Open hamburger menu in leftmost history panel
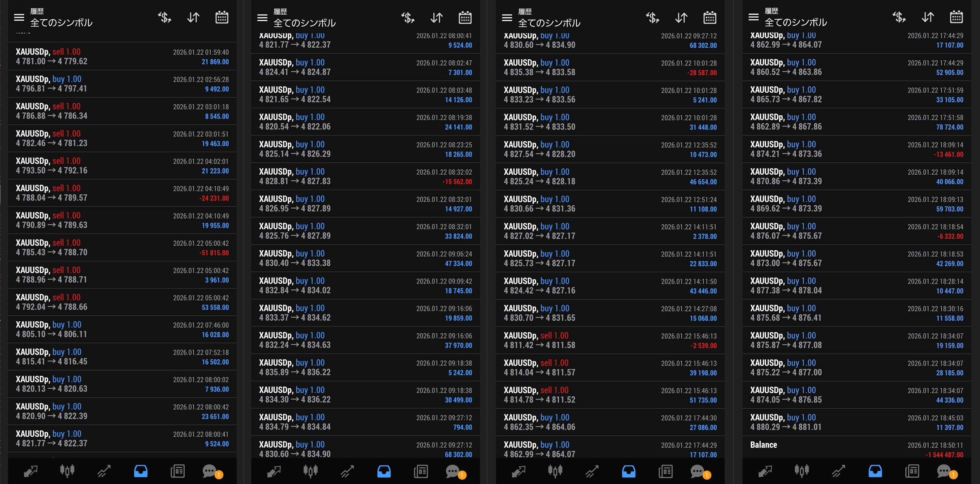 (x=19, y=17)
